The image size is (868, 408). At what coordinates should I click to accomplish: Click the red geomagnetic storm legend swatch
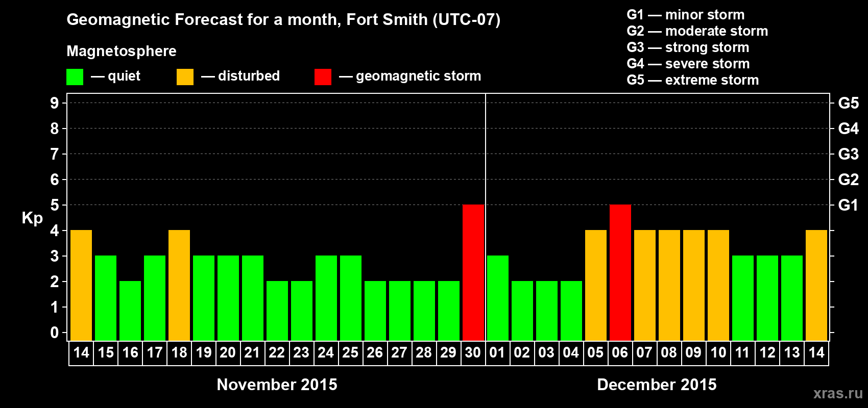tap(323, 77)
